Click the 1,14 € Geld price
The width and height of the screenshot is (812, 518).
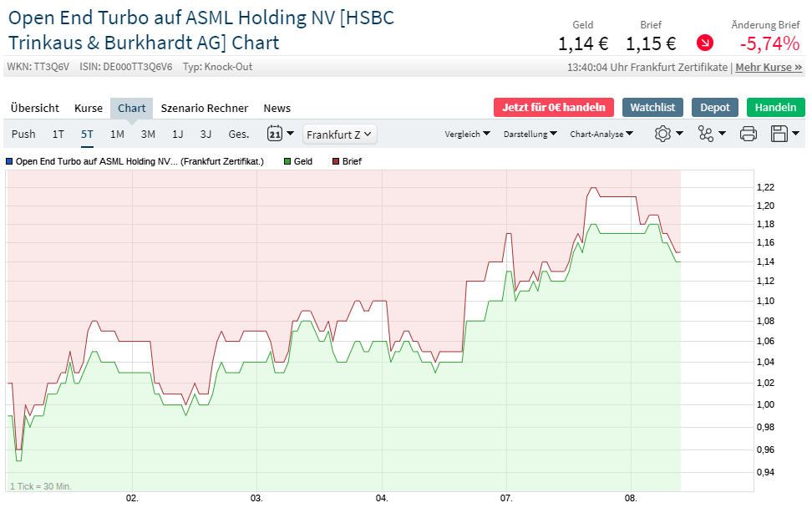coord(582,43)
